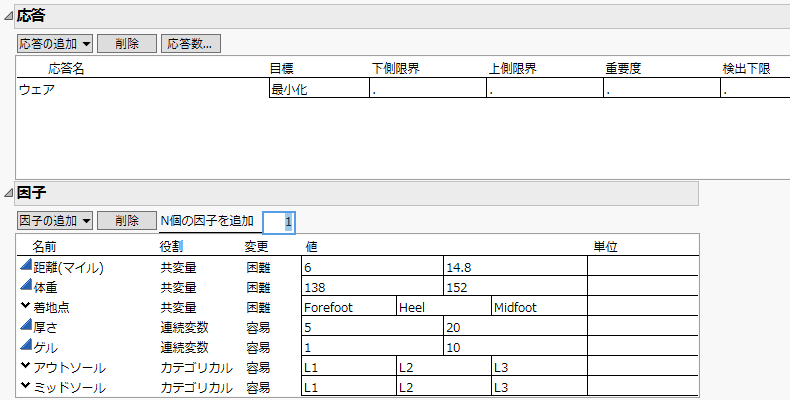
Task: Click the 連続変数 role of 厚さ
Action: coord(184,327)
